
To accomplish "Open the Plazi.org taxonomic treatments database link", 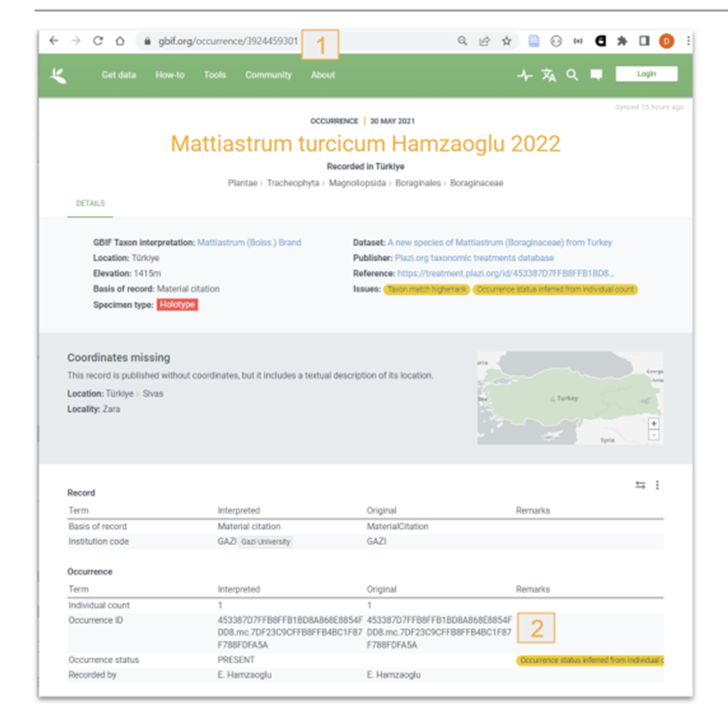I will (474, 258).
